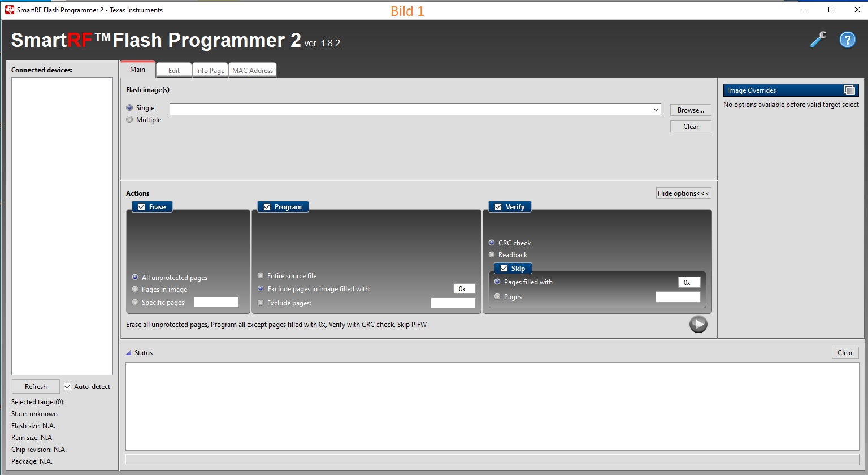Click the SmartRF app icon in title bar
Screen dimensions: 868x475
[x=10, y=10]
